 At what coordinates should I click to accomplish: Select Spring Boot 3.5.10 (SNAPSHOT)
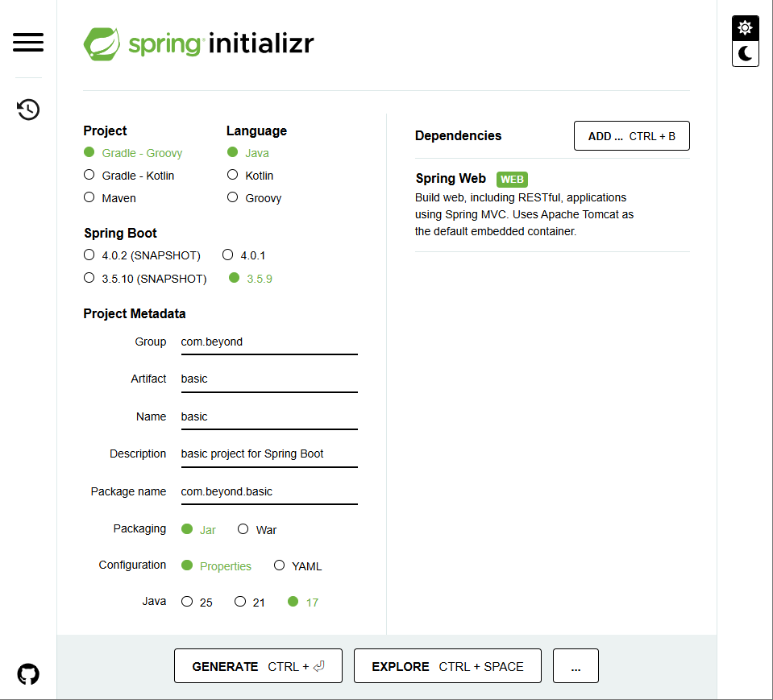(x=145, y=279)
